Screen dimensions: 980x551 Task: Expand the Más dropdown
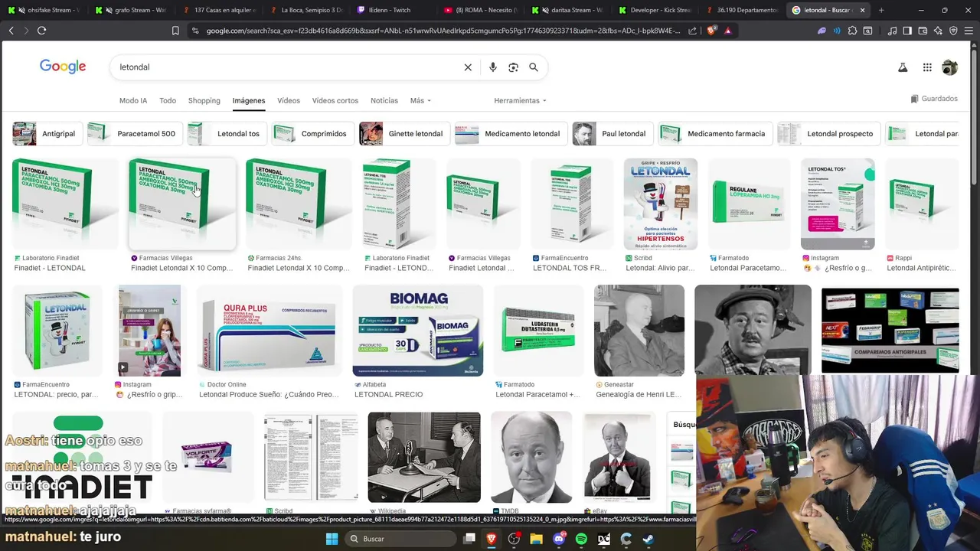420,100
